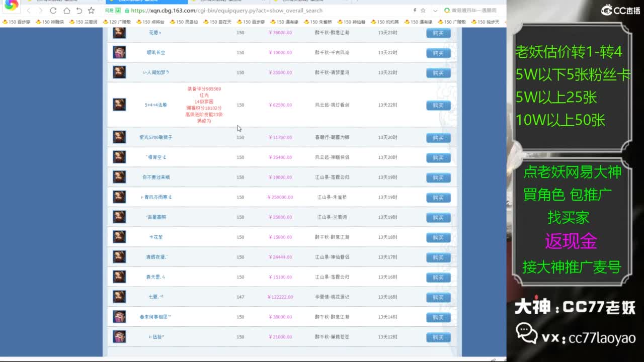This screenshot has height=362, width=644.
Task: Open character name link 紫光5700敏狮子
Action: [156, 137]
